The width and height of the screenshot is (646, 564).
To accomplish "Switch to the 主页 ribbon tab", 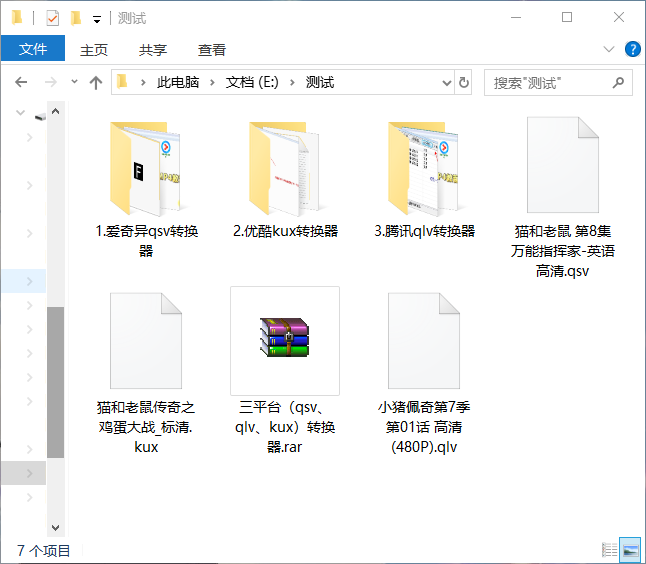I will 94,50.
